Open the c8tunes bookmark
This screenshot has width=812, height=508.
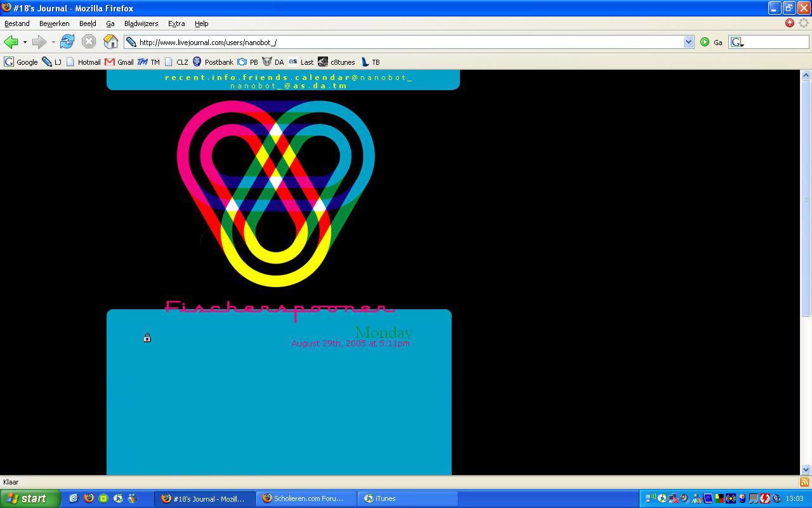336,62
